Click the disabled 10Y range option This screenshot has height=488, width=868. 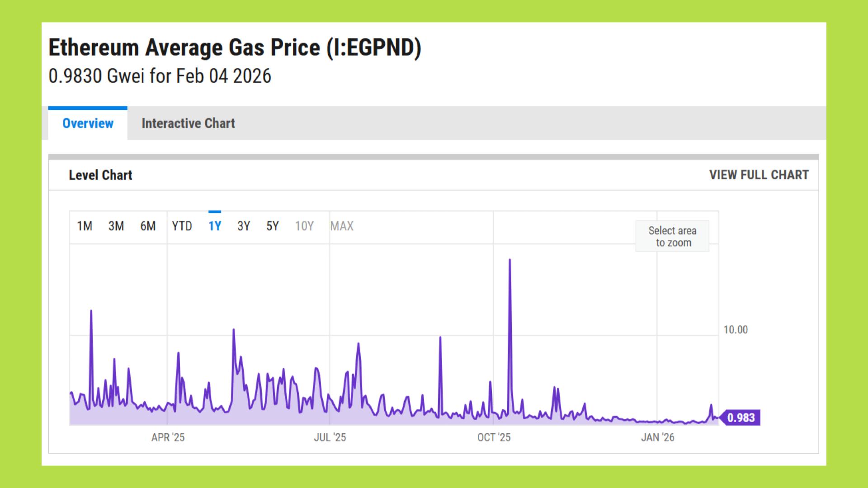[x=304, y=226]
